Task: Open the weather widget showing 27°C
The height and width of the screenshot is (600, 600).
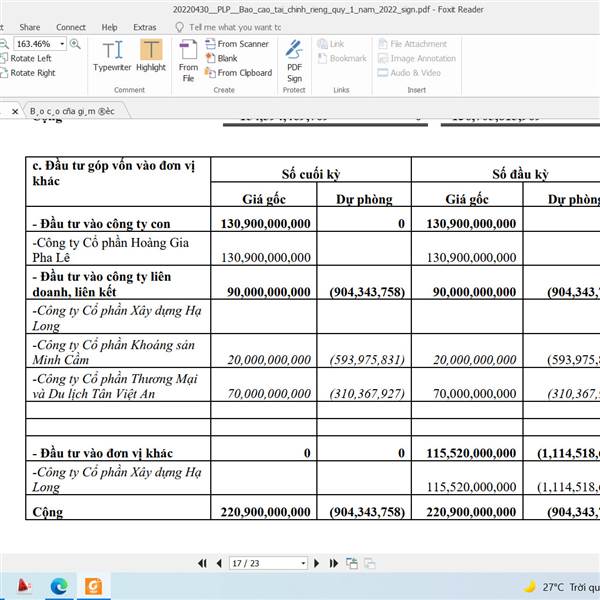Action: (562, 587)
